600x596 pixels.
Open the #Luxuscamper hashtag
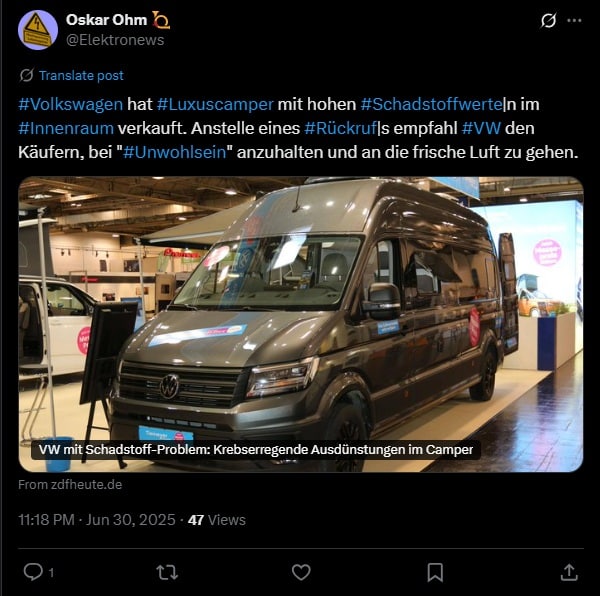point(215,104)
